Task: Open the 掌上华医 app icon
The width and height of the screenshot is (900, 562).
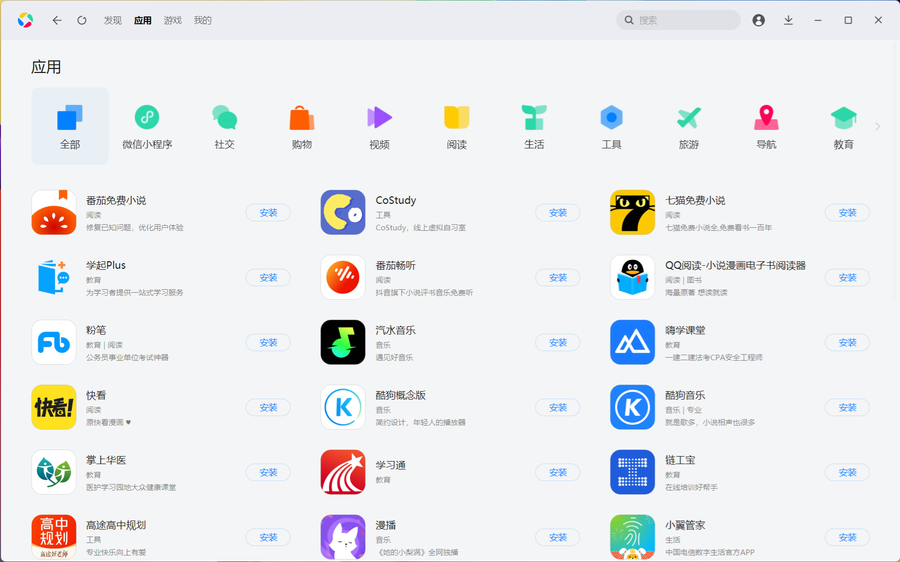Action: pos(54,472)
